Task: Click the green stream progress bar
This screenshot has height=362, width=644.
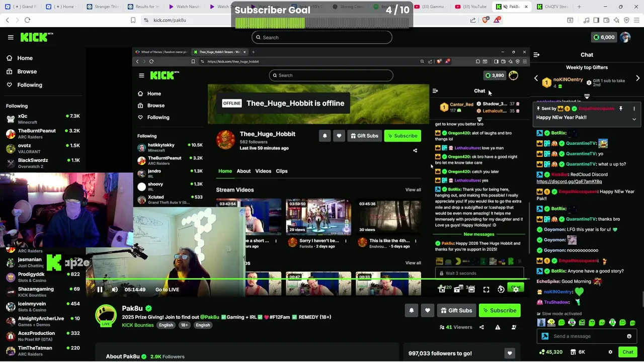Action: click(307, 279)
